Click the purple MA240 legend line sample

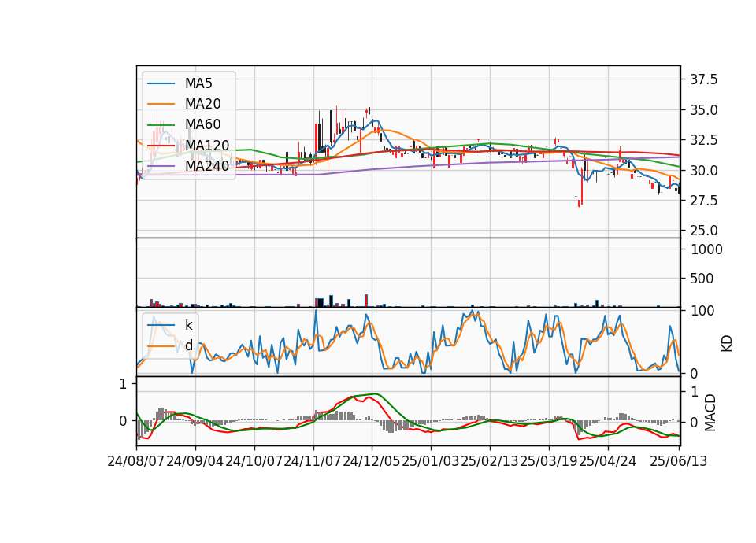161,166
